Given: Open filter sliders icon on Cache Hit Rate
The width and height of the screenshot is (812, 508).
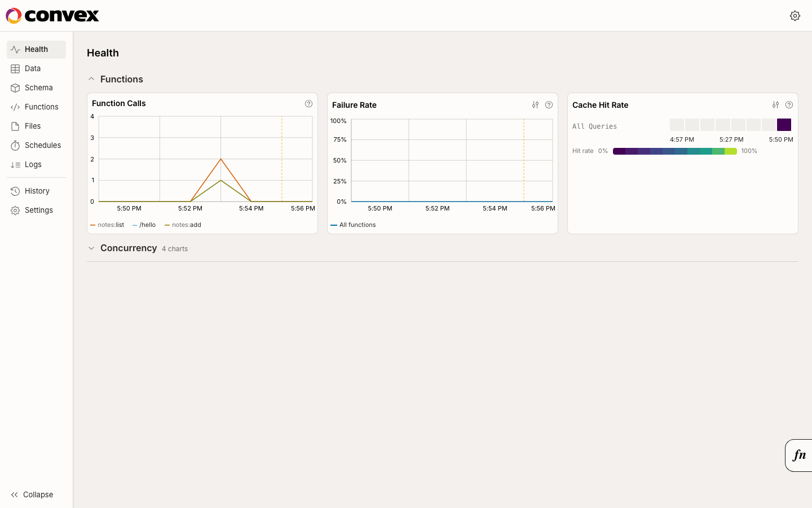Looking at the screenshot, I should 775,105.
